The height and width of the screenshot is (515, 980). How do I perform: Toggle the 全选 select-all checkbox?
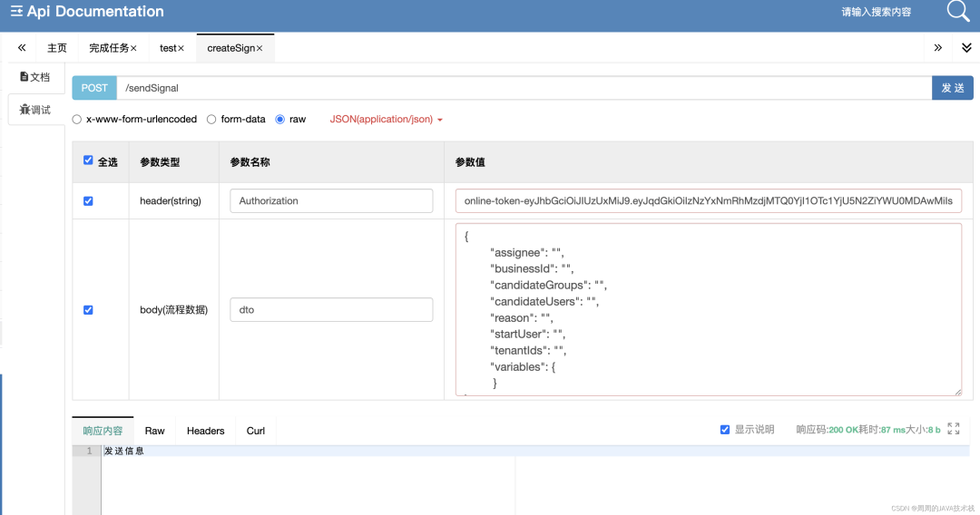click(88, 160)
